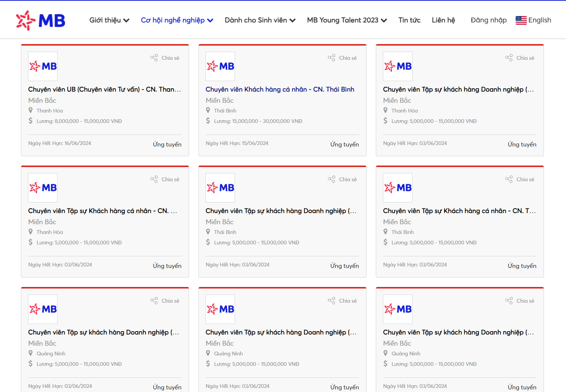
Task: Click the MB logo thumbnail on Chuyên viên UB card
Action: coord(43,66)
